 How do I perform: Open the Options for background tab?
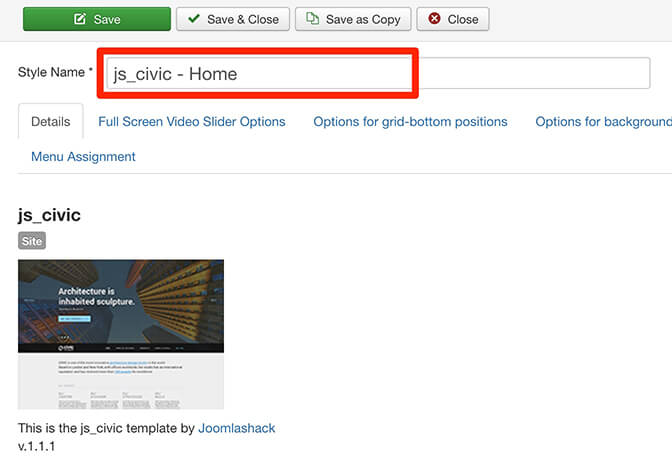point(603,122)
